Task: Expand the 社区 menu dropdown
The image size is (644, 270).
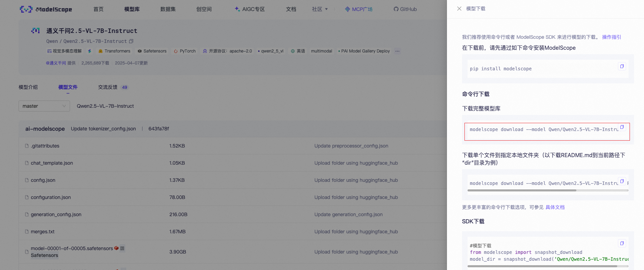Action: [320, 9]
